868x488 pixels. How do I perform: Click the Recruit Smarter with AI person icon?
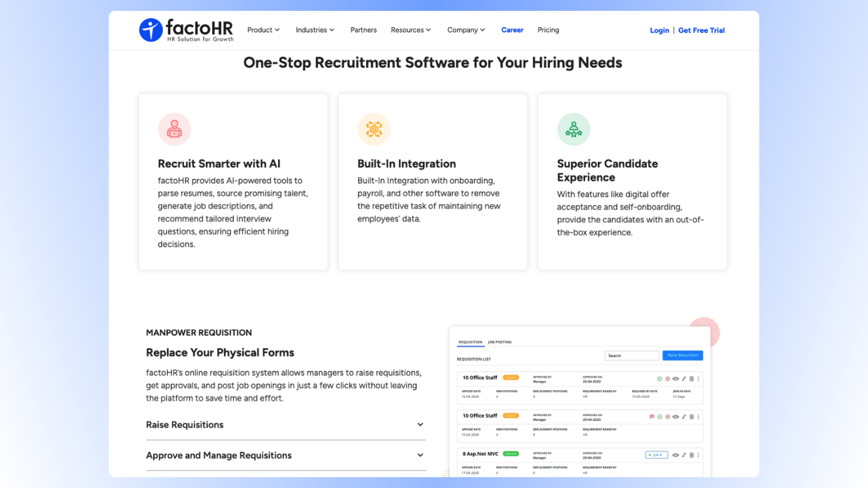(x=174, y=129)
